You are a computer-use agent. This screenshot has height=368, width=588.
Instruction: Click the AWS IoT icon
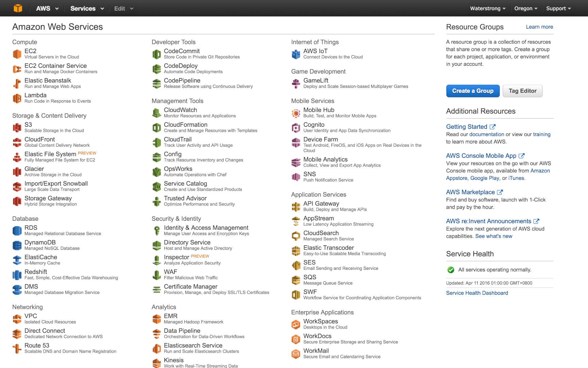click(x=296, y=54)
